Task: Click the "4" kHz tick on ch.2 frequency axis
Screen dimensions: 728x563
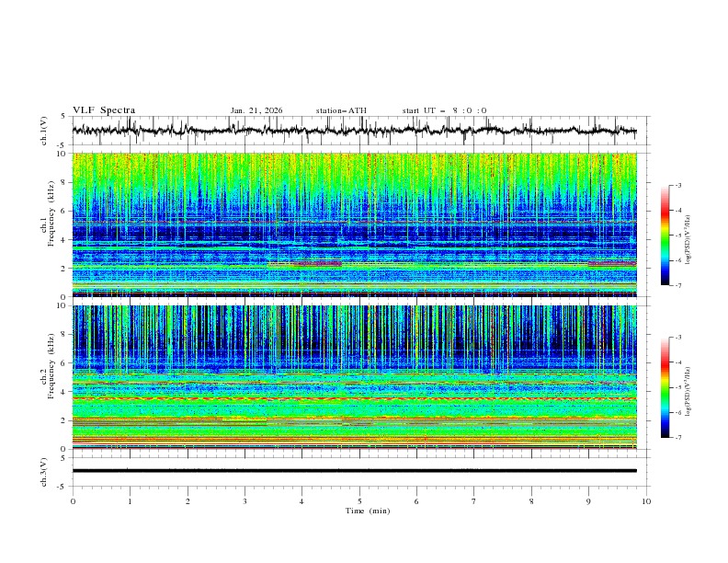Action: point(64,392)
